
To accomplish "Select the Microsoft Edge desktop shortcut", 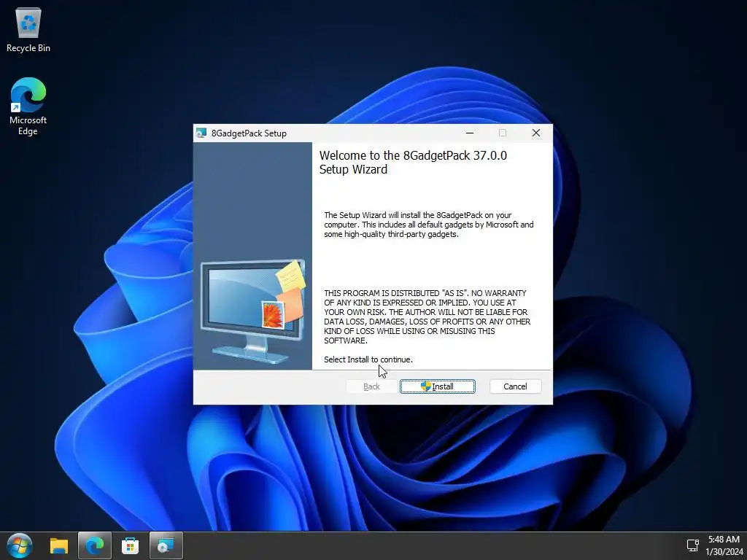I will [28, 106].
